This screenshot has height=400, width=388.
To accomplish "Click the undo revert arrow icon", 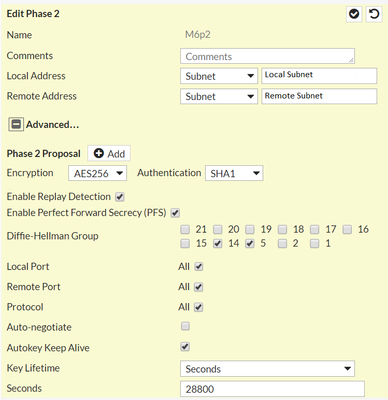I will (x=374, y=14).
